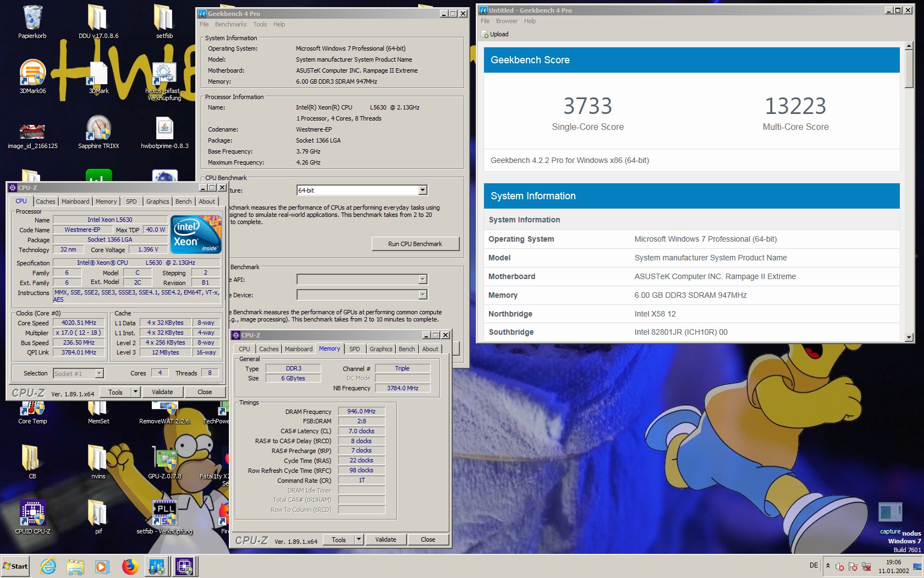Click the results window vertical scrollbar thumb
Screen dimensions: 924x578
coord(909,69)
